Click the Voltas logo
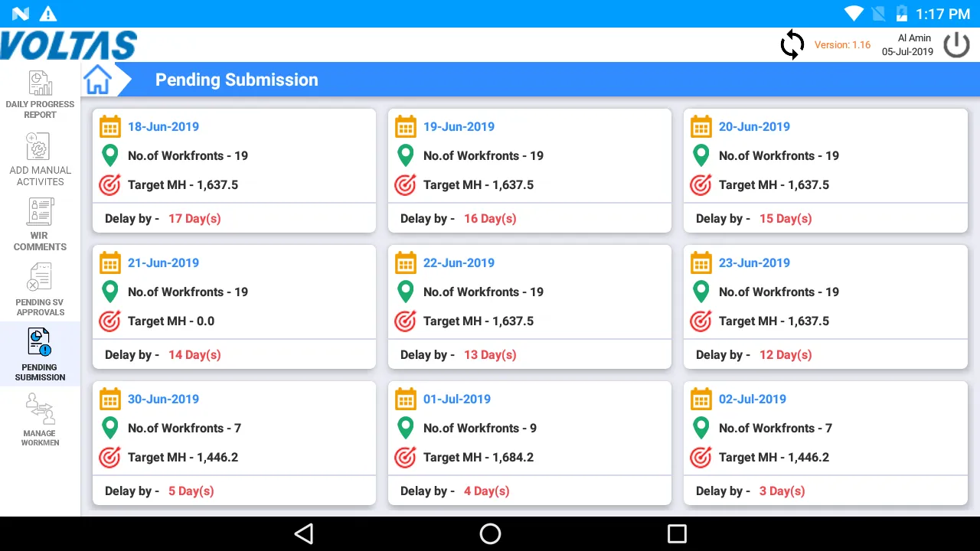The image size is (980, 551). coord(69,45)
